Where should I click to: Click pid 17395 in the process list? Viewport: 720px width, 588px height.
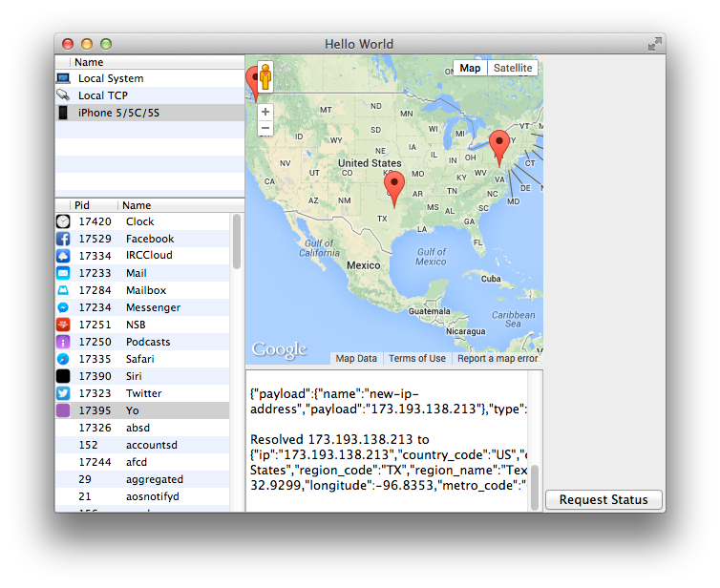pyautogui.click(x=95, y=410)
